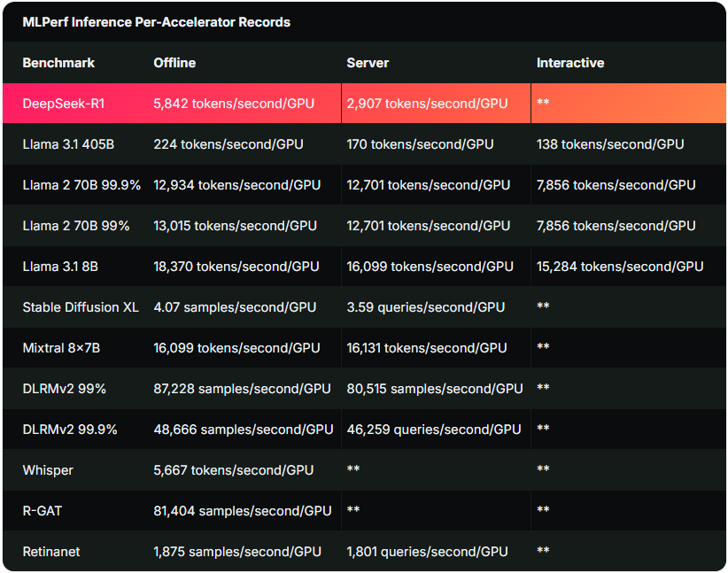The height and width of the screenshot is (573, 728).
Task: Click Mixtral 8×7B row label
Action: pos(61,348)
